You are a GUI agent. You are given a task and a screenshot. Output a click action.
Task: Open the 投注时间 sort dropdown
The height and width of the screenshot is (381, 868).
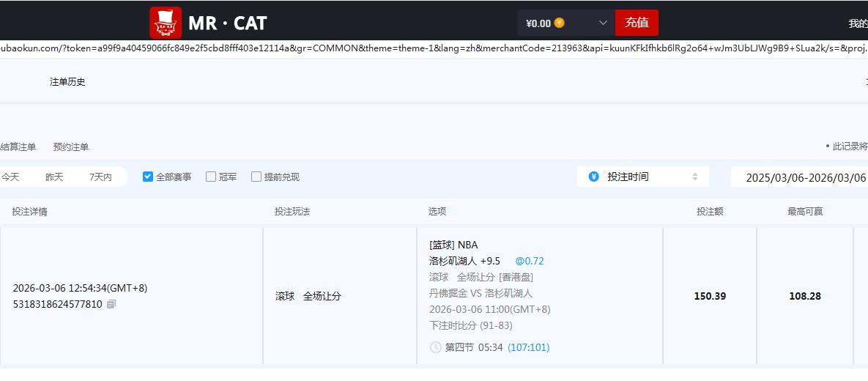pyautogui.click(x=642, y=177)
